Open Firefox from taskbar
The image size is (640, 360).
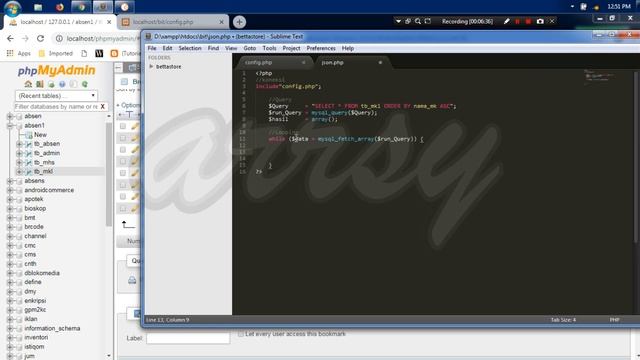coord(60,7)
